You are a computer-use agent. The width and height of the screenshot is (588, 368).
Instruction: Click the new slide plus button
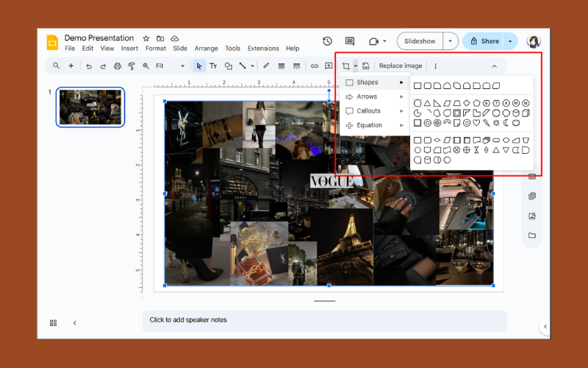click(71, 66)
